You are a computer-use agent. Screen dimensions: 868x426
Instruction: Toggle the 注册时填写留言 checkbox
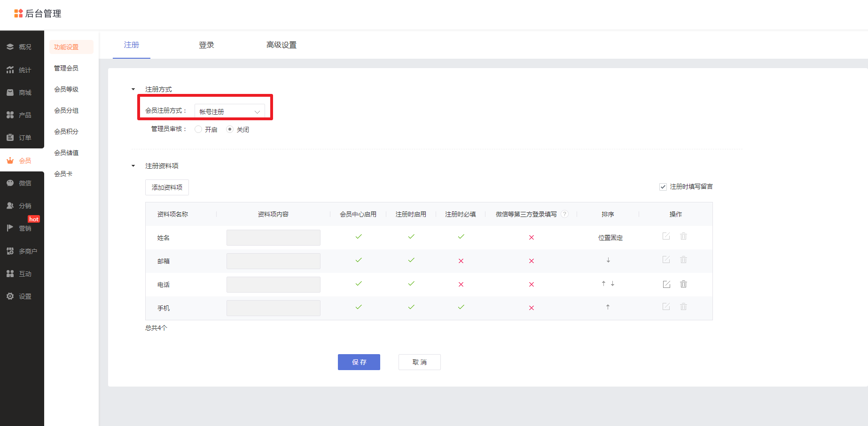tap(663, 187)
